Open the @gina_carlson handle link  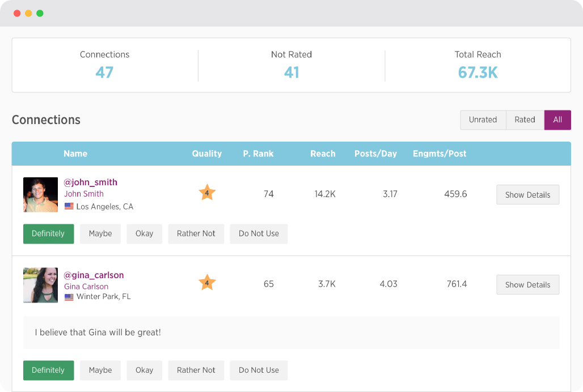(94, 275)
